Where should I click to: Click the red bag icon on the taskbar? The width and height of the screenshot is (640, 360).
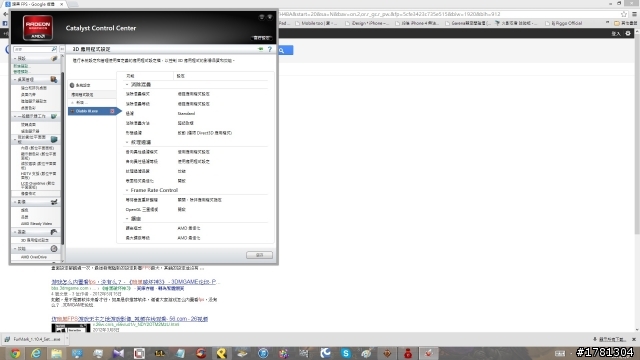408,353
